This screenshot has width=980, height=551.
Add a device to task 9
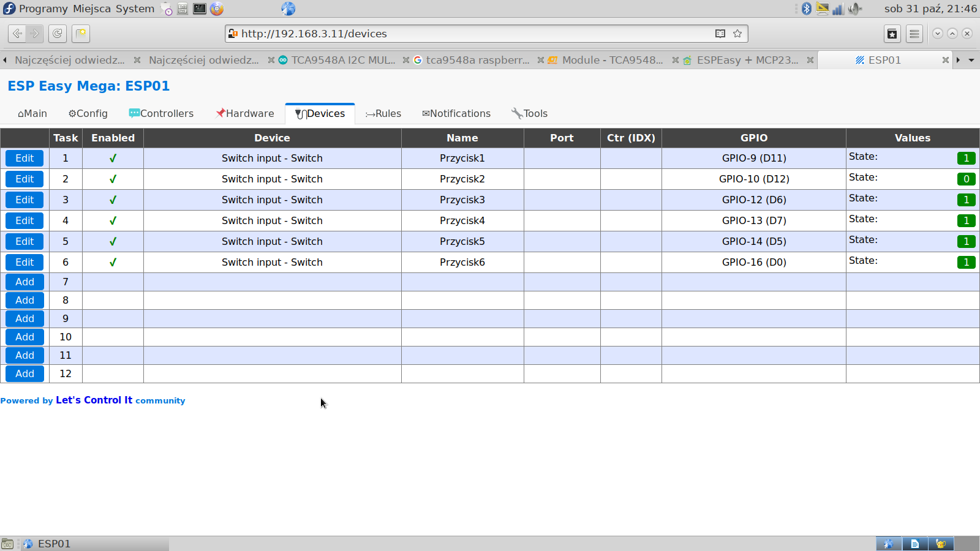tap(24, 318)
